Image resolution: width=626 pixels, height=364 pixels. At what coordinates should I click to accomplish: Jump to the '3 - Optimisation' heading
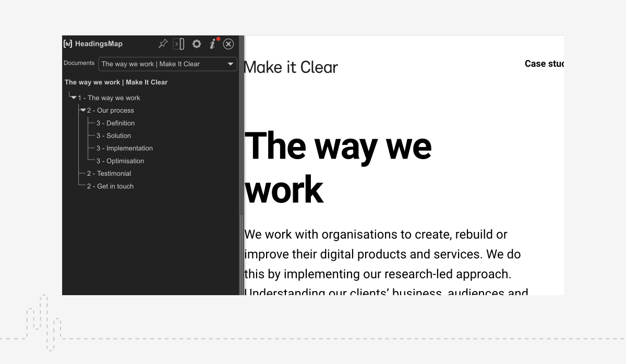point(120,161)
